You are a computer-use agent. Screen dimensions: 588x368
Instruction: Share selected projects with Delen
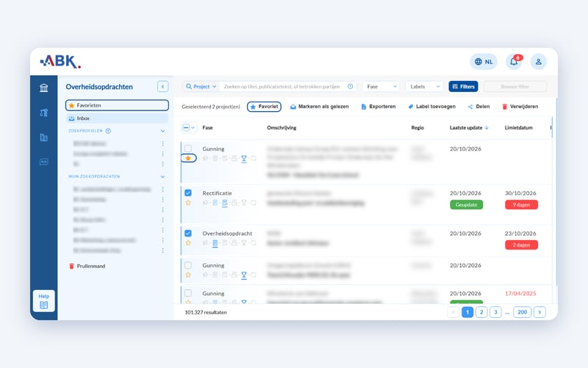click(479, 107)
